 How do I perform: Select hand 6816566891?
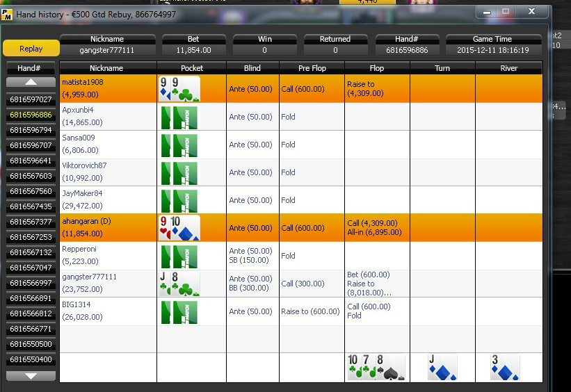(31, 298)
